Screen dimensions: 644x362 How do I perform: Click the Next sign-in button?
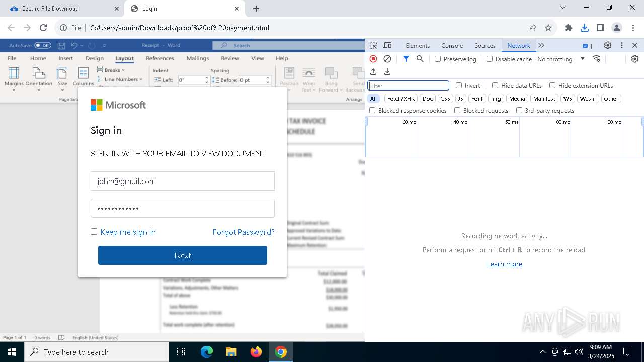pyautogui.click(x=183, y=255)
